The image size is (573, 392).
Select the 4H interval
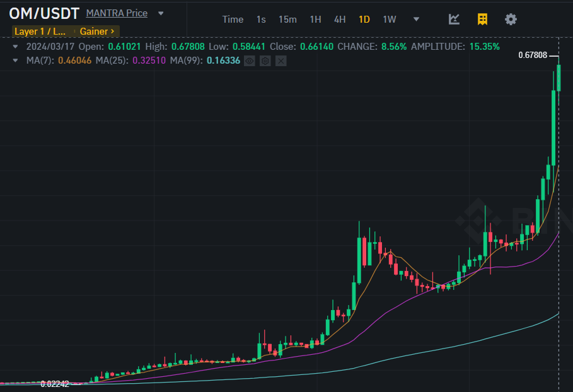point(340,20)
